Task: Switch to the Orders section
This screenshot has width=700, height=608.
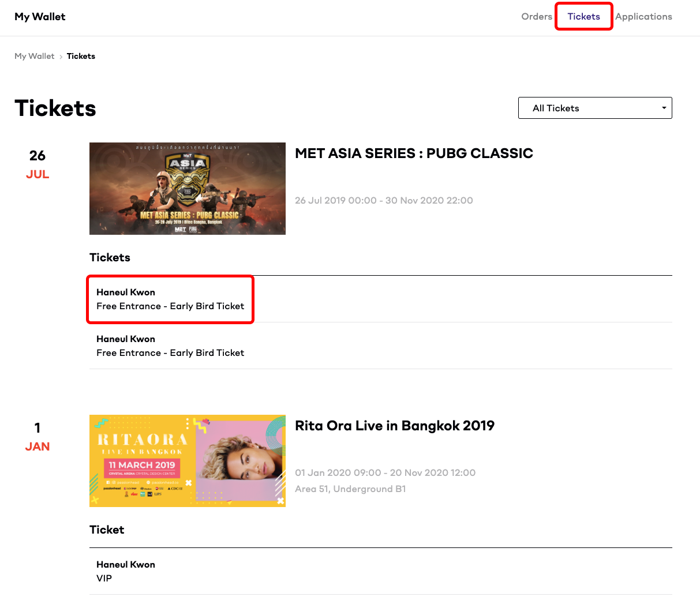Action: tap(536, 16)
